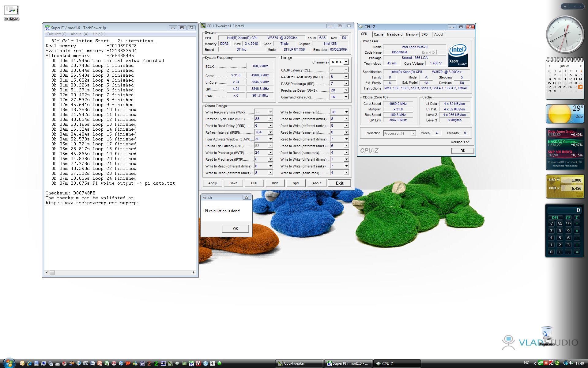Open the volume control tray icon
This screenshot has width=588, height=368.
[x=571, y=363]
